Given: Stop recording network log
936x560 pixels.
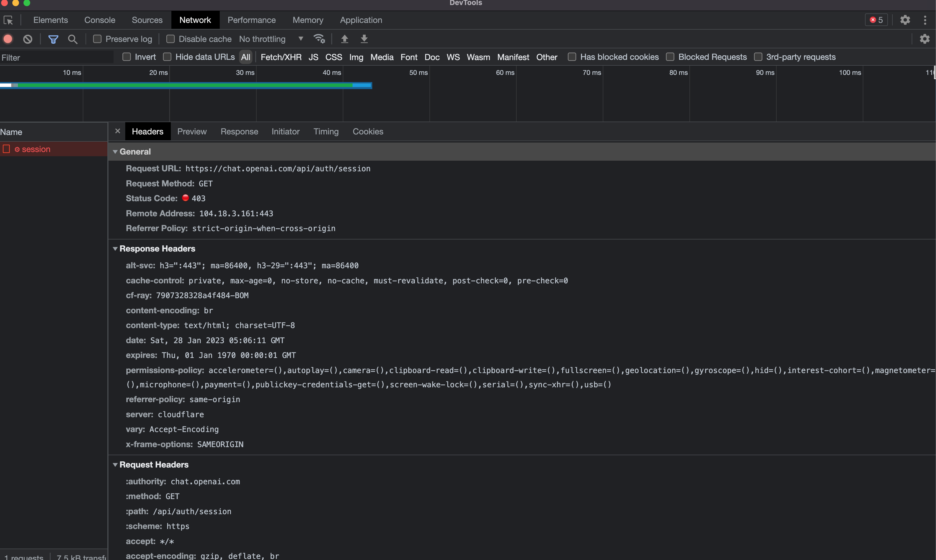Looking at the screenshot, I should (8, 39).
